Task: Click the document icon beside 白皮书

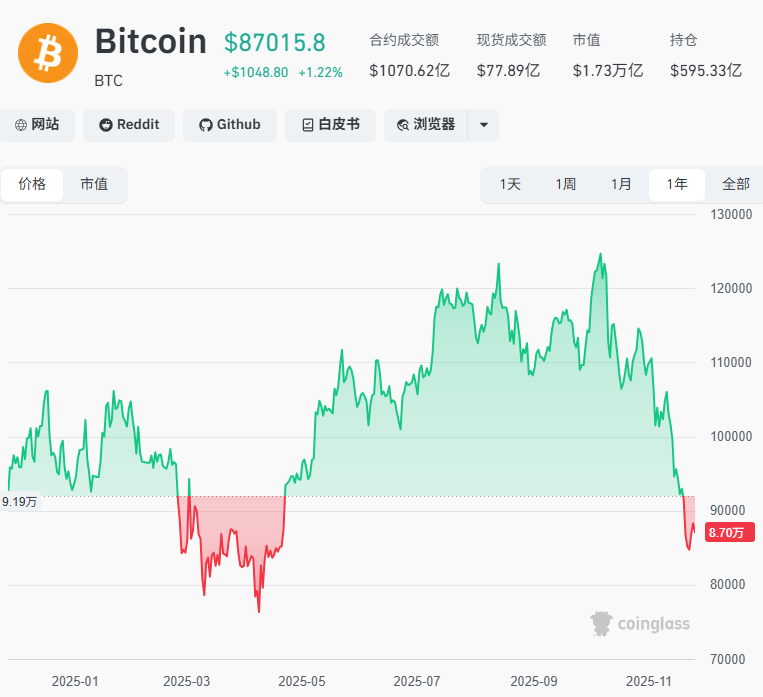Action: pyautogui.click(x=307, y=125)
